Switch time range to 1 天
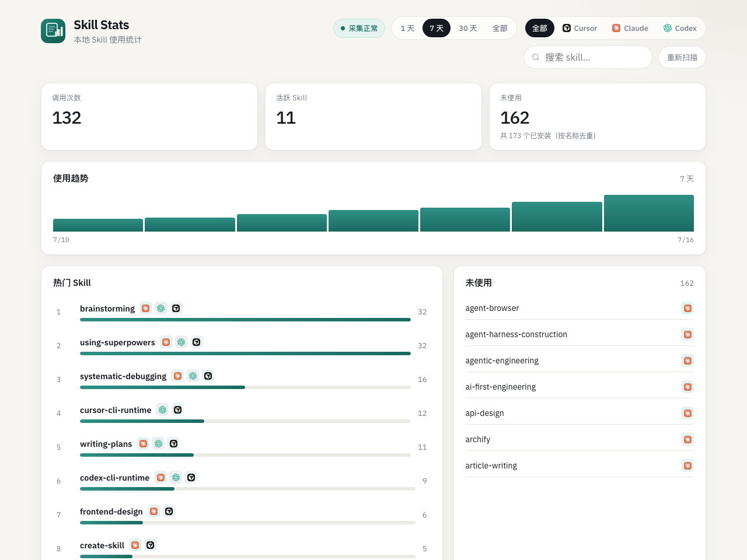The image size is (747, 560). pos(407,28)
